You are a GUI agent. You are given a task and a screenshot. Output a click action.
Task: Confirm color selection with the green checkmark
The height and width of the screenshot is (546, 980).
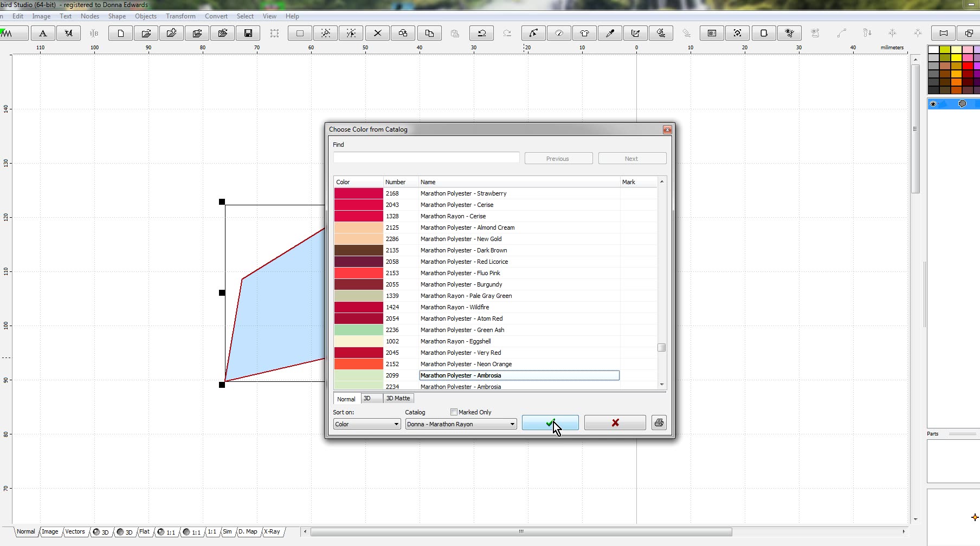[x=550, y=422]
